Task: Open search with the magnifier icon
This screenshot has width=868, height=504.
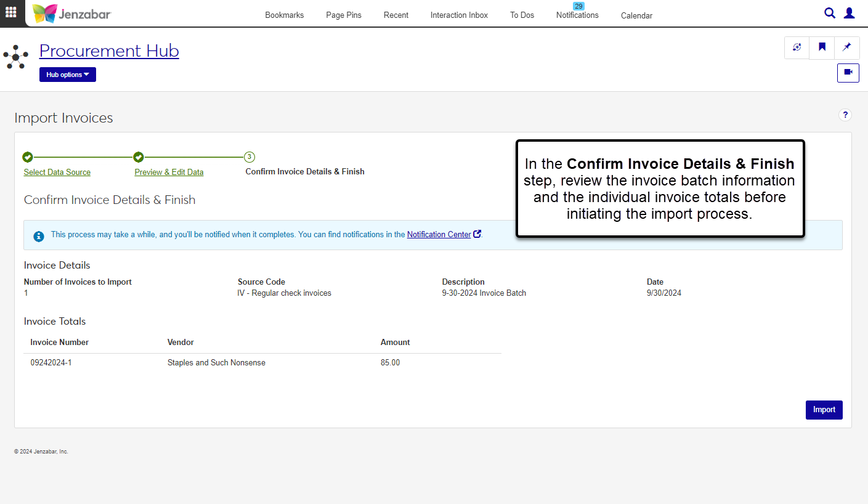Action: click(830, 13)
